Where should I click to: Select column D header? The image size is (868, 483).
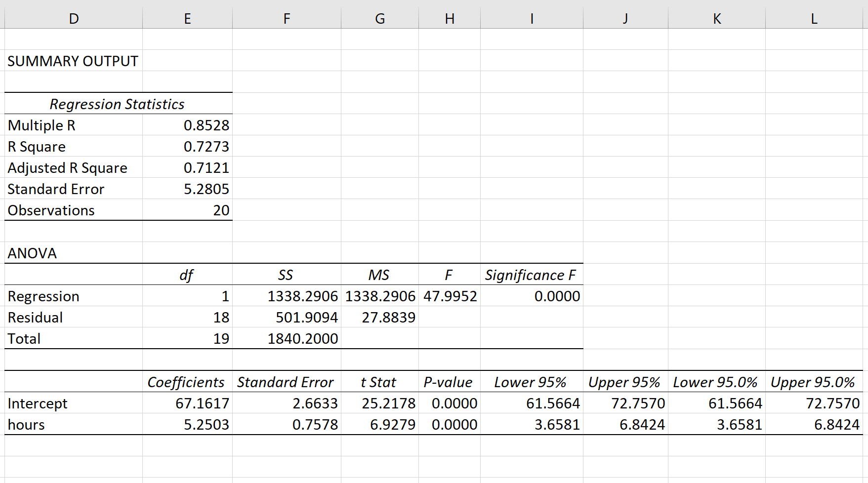74,19
